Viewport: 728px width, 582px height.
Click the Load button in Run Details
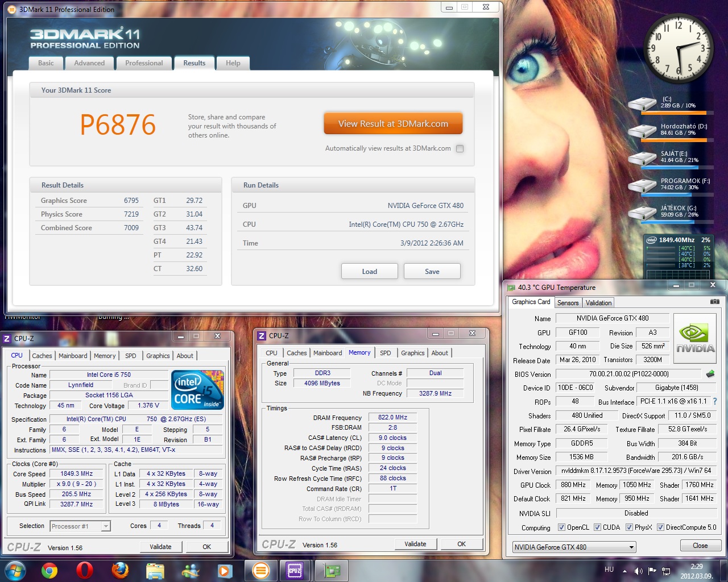click(370, 271)
